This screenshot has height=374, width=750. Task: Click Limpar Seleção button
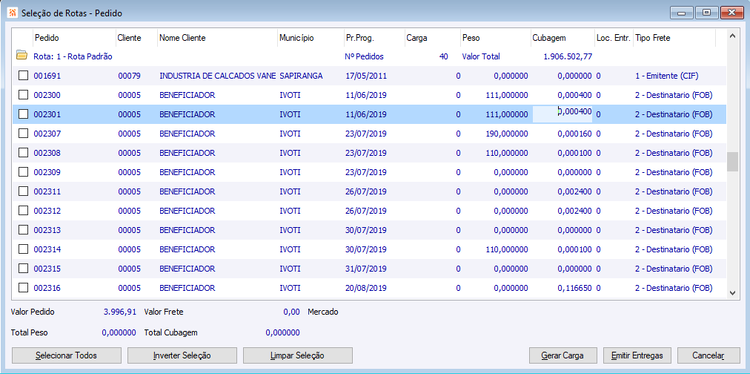pyautogui.click(x=298, y=355)
